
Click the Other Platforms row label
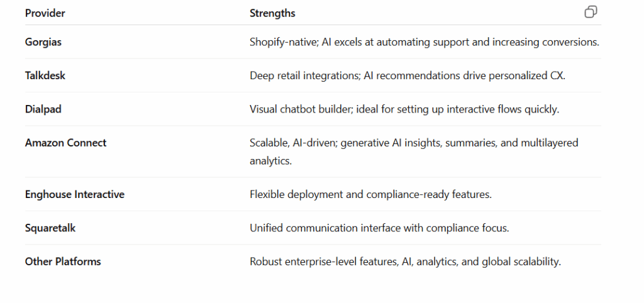pyautogui.click(x=63, y=262)
